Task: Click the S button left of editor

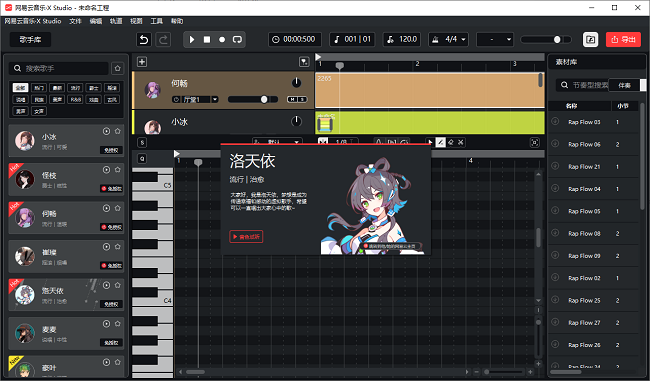Action: 142,143
